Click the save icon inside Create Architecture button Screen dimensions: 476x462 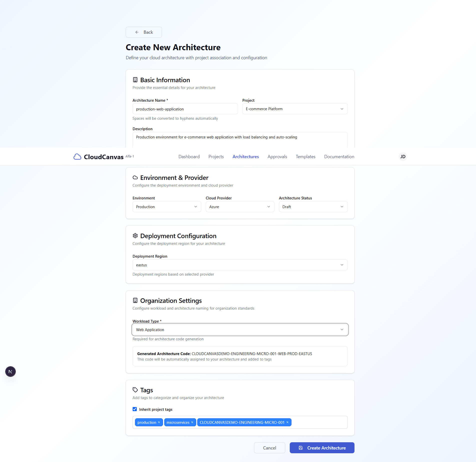click(300, 448)
